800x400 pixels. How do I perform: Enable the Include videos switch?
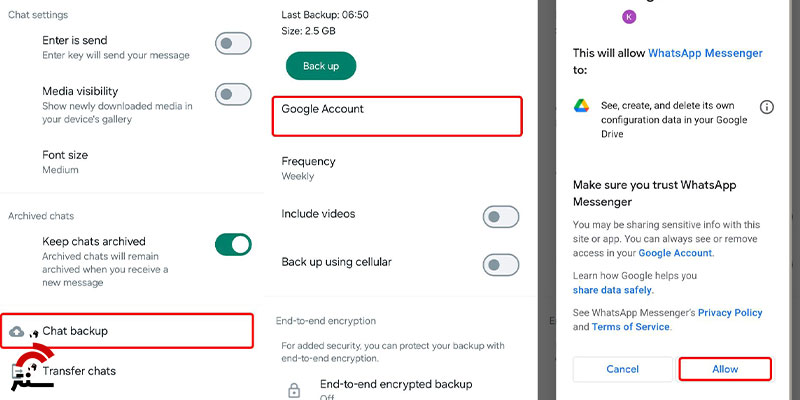(x=501, y=217)
